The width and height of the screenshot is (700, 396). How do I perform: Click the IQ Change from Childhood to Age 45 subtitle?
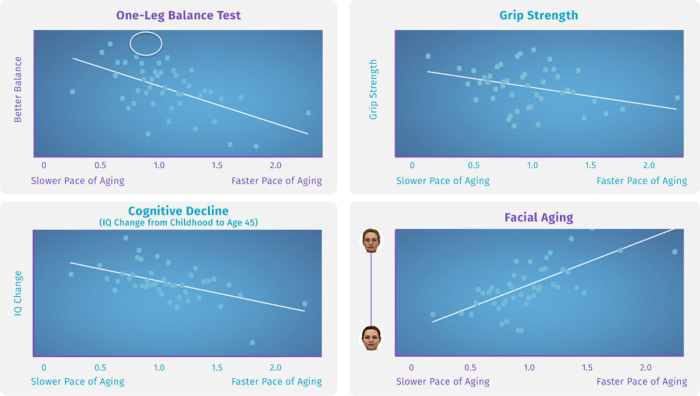[x=179, y=222]
